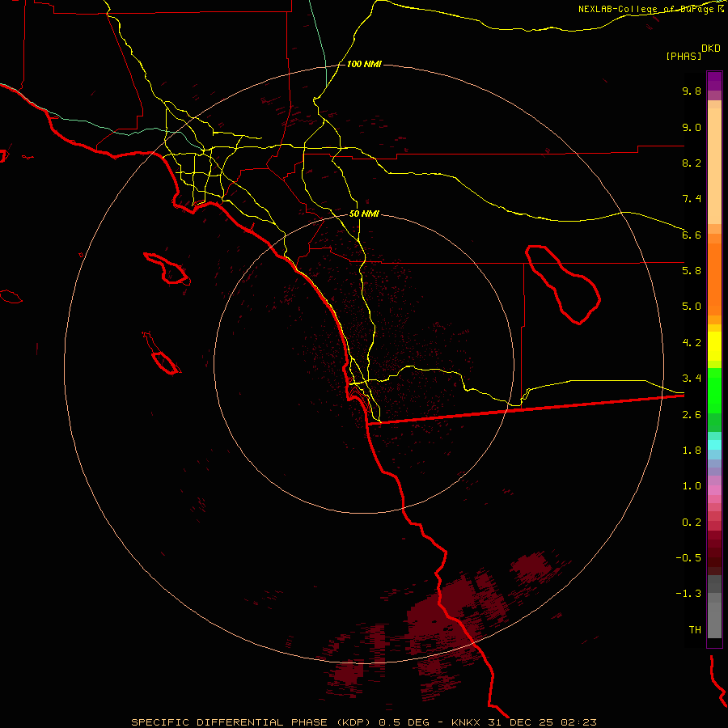728x728 pixels.
Task: Click the 0.5 DEG elevation text
Action: [404, 722]
